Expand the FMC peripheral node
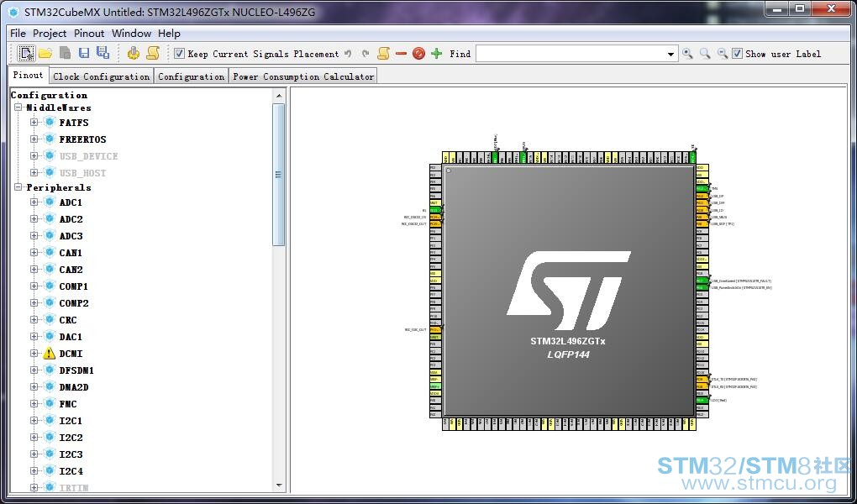 pyautogui.click(x=34, y=404)
